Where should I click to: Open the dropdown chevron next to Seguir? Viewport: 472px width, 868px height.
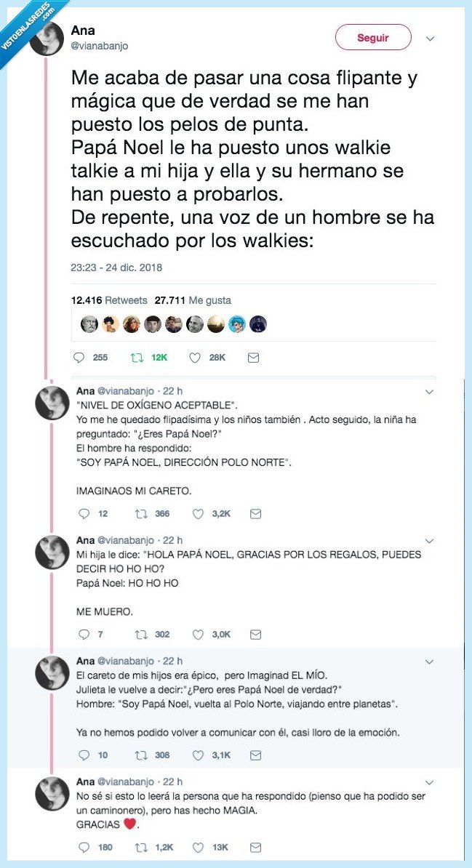[x=429, y=38]
